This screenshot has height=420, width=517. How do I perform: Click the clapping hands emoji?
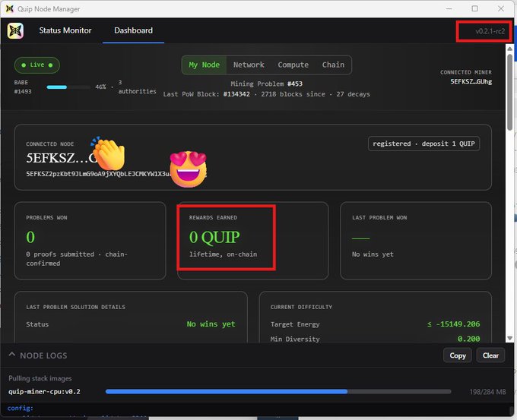pyautogui.click(x=108, y=153)
